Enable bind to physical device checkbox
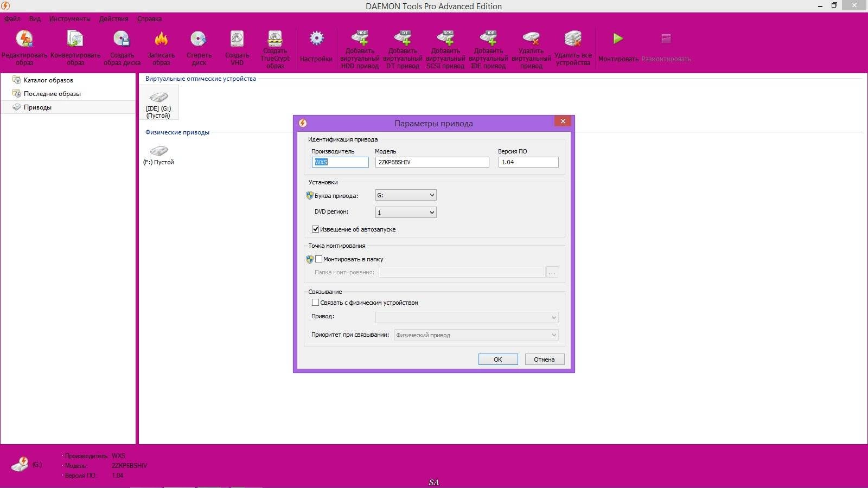Image resolution: width=868 pixels, height=488 pixels. coord(315,303)
